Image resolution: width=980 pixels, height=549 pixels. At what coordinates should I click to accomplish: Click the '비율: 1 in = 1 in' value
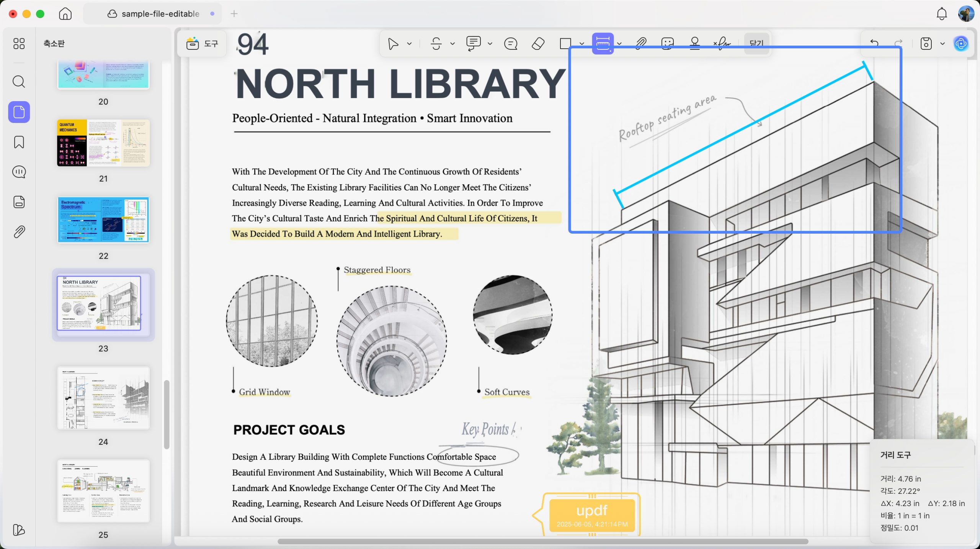pyautogui.click(x=905, y=516)
